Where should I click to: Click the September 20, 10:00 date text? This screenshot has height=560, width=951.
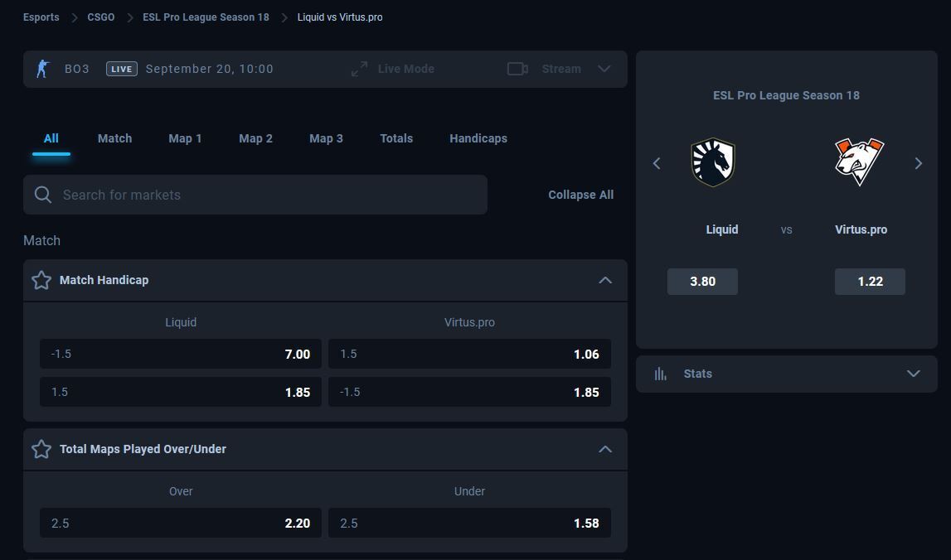coord(209,69)
